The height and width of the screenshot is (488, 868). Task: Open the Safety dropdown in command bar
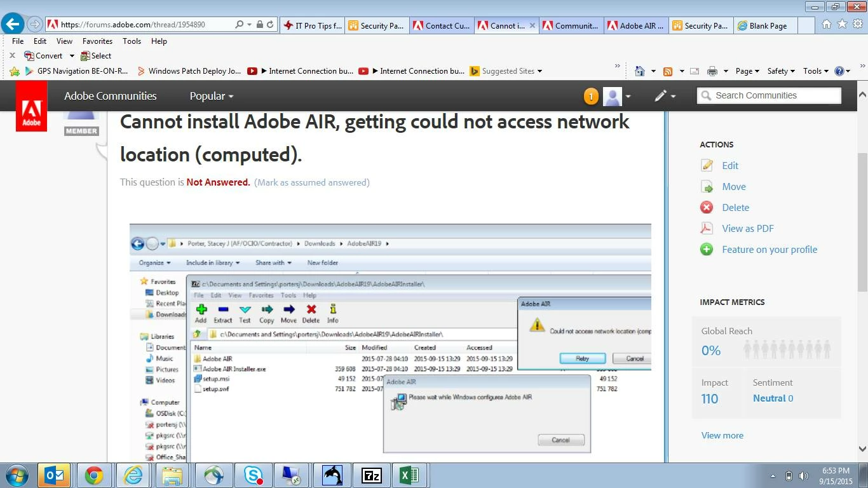[781, 71]
